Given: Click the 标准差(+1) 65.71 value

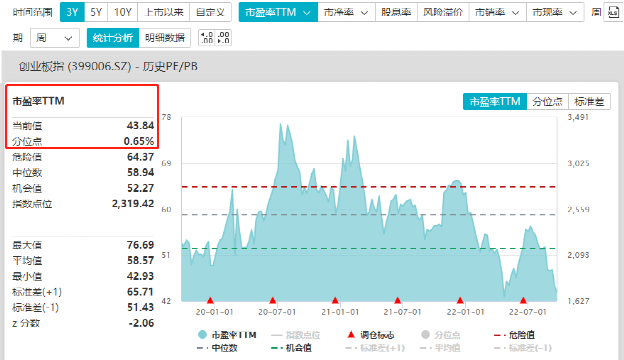Looking at the screenshot, I should click(x=140, y=292).
